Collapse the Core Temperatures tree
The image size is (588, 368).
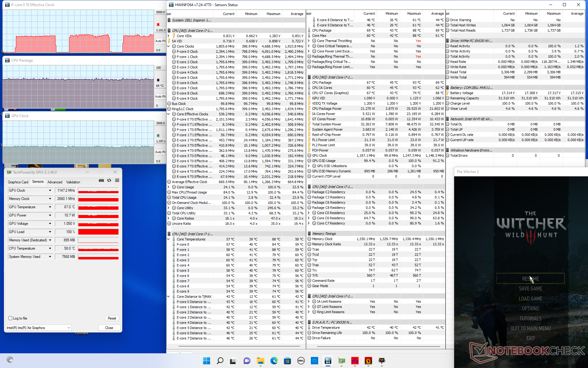pyautogui.click(x=168, y=239)
